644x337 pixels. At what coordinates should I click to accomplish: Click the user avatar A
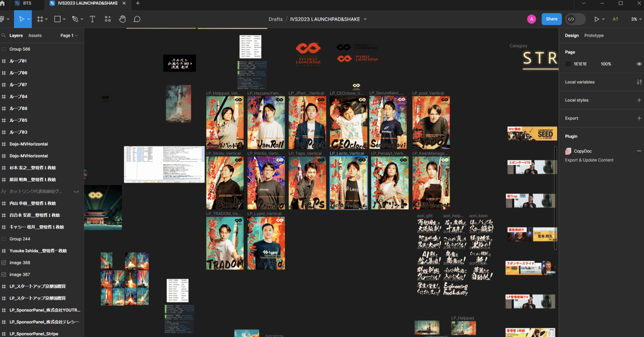pos(531,19)
